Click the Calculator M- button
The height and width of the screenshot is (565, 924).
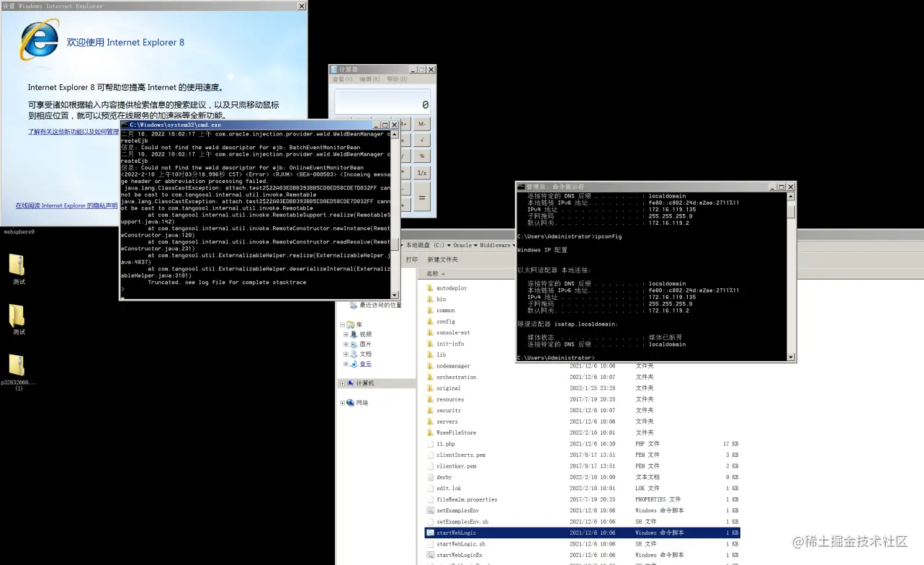[x=422, y=124]
